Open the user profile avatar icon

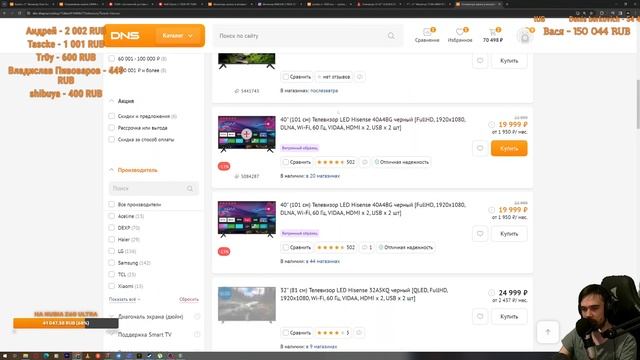point(525,37)
